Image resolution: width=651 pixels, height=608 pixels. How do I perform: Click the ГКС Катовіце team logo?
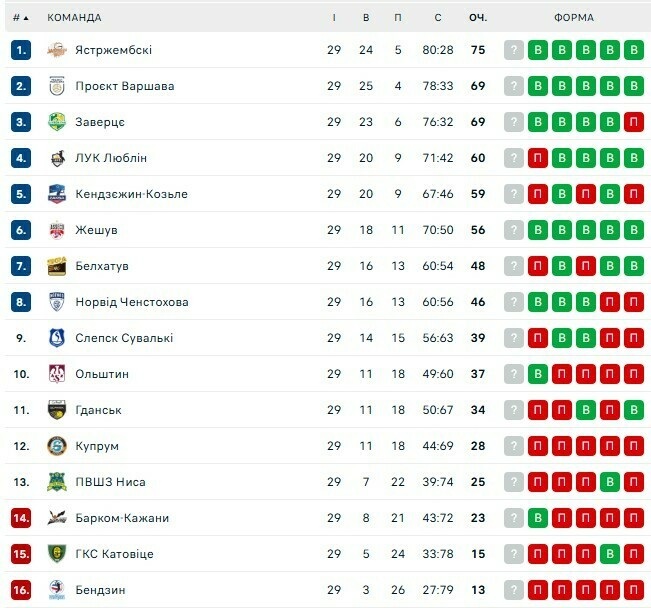point(57,554)
